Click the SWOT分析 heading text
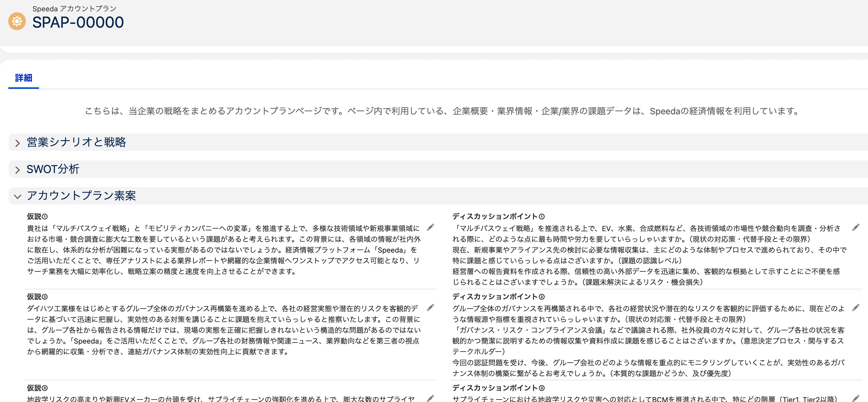The height and width of the screenshot is (402, 868). [53, 169]
